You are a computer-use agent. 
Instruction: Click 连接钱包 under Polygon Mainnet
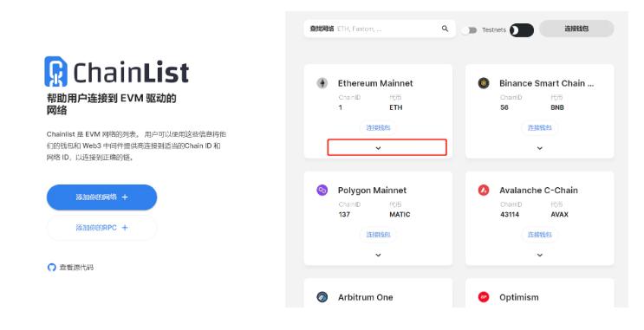click(x=378, y=235)
